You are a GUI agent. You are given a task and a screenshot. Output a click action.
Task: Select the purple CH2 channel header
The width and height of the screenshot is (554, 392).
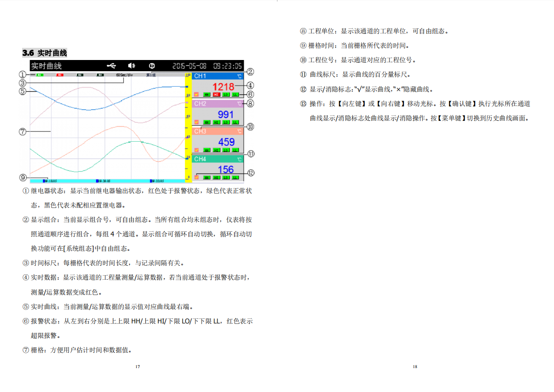pyautogui.click(x=218, y=104)
